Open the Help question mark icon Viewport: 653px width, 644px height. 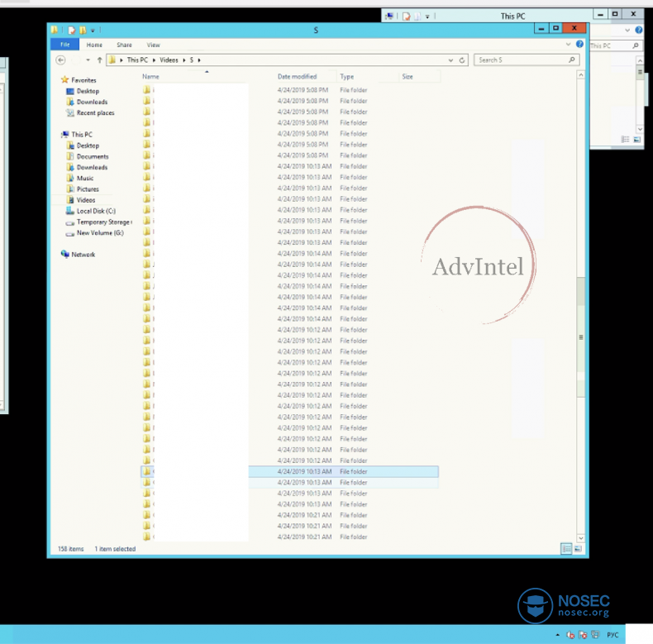(x=579, y=45)
